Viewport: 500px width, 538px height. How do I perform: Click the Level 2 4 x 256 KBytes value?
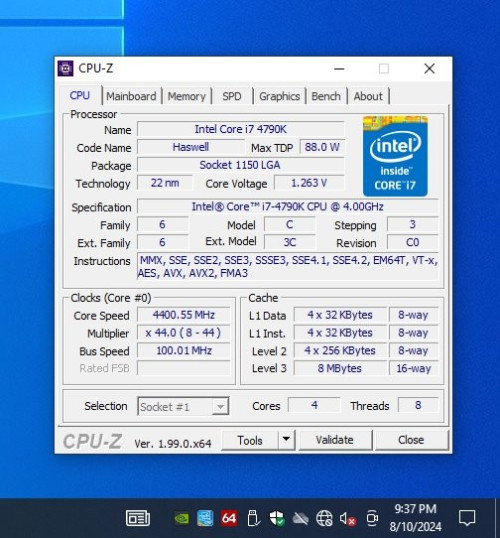pyautogui.click(x=340, y=351)
